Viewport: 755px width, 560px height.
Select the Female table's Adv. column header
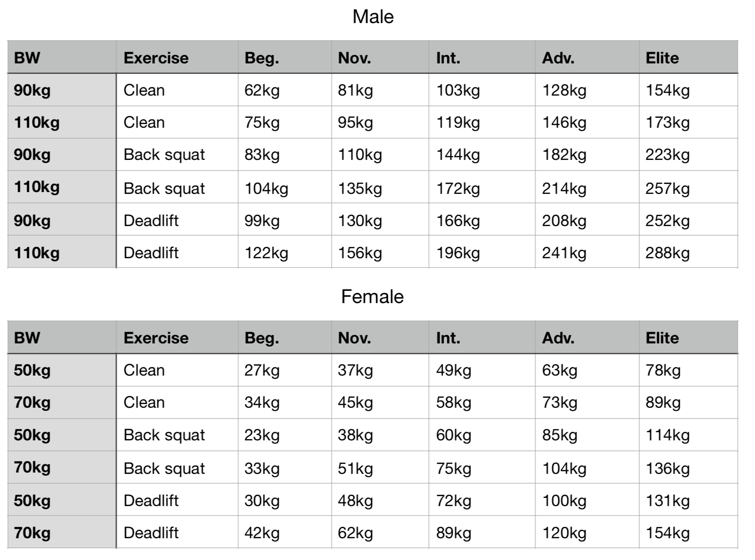coord(587,337)
